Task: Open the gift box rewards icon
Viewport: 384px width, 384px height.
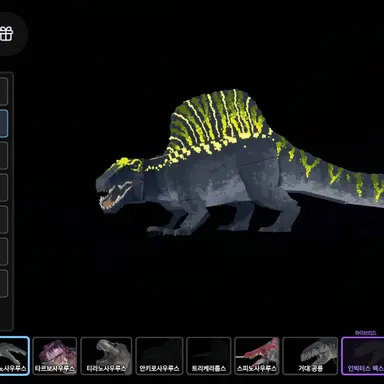Action: [x=6, y=34]
